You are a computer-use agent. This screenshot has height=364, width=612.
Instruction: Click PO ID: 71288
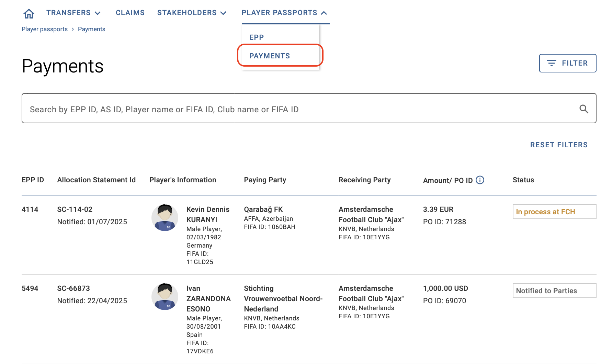pos(444,222)
